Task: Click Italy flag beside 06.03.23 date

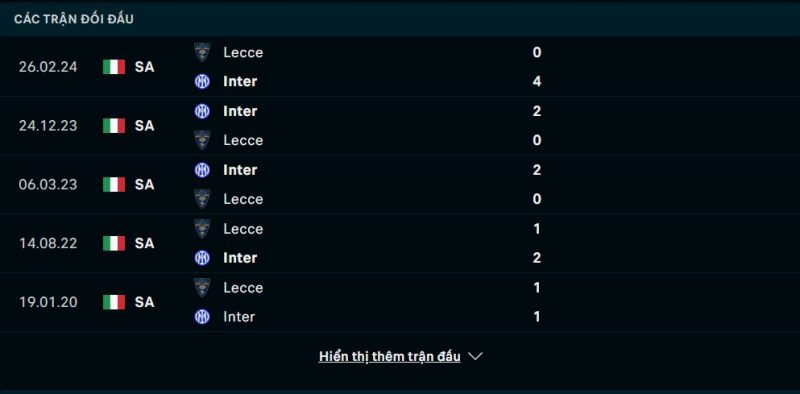Action: 114,184
